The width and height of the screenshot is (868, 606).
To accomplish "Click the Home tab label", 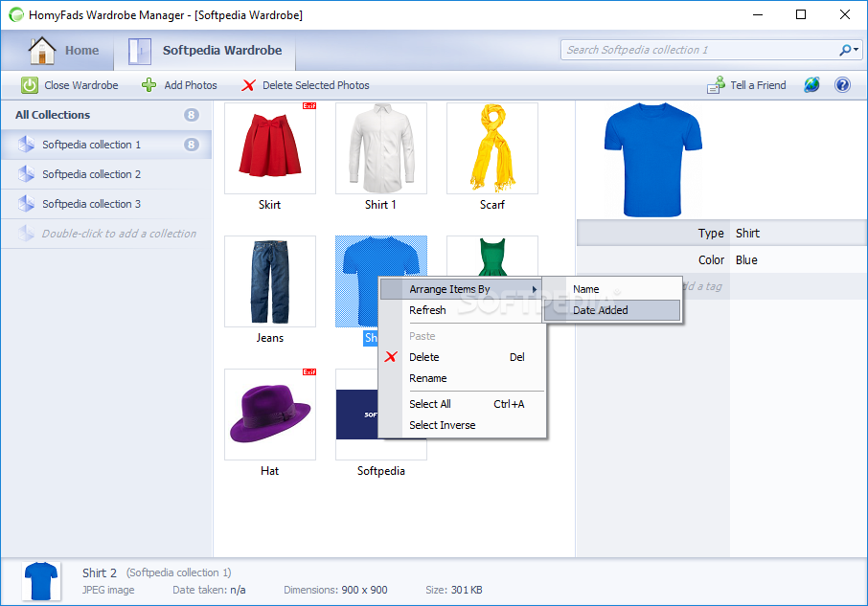I will (x=82, y=51).
